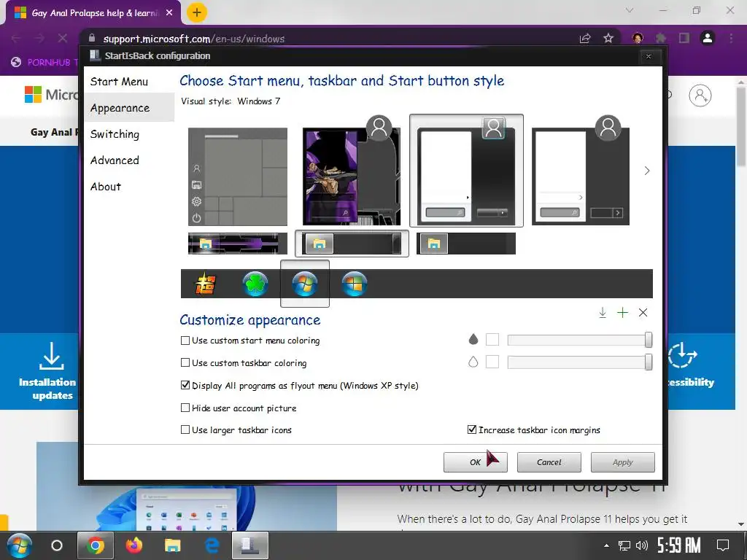Click the start menu opacity slider
Screen dimensions: 747x560
coord(580,340)
